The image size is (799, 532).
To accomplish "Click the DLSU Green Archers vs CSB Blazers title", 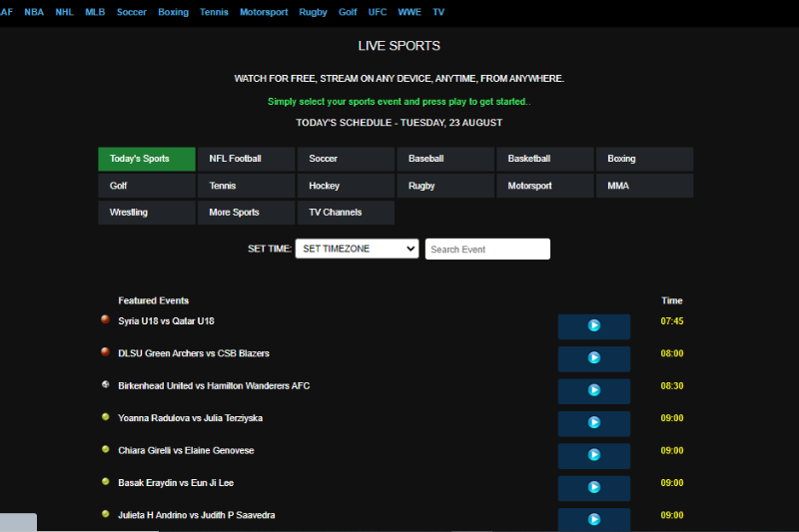I will [x=194, y=353].
